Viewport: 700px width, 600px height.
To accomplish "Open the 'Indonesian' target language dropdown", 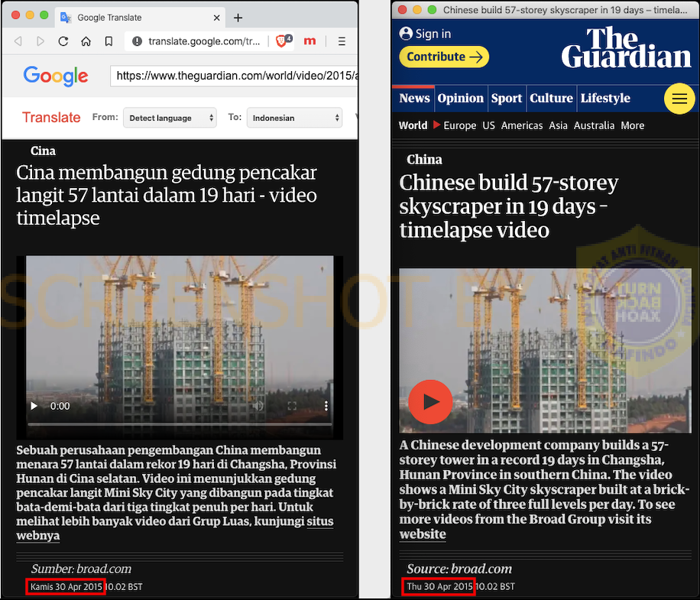I will coord(295,118).
